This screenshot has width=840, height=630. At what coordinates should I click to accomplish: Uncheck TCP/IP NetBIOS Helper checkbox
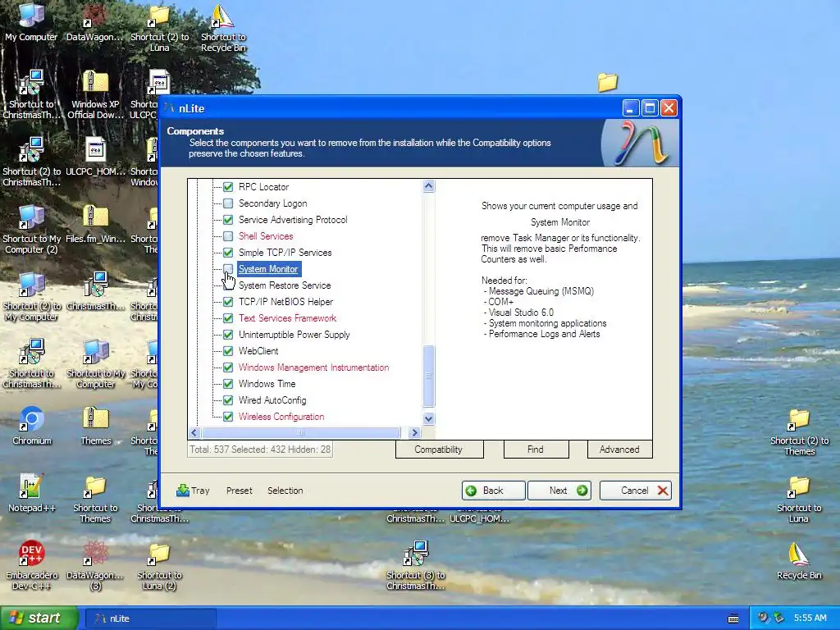click(228, 302)
